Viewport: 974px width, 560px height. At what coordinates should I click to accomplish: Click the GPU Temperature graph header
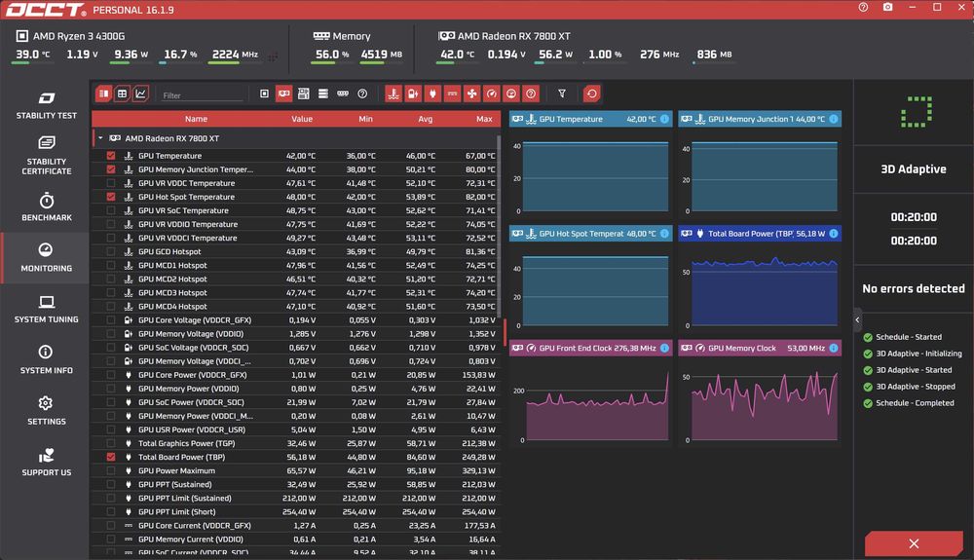tap(590, 119)
